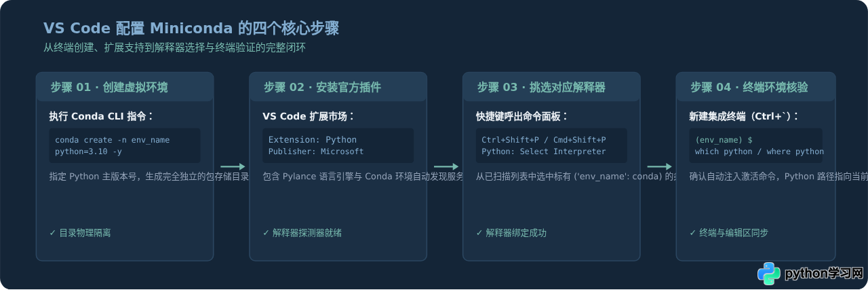Screen dimensions: 868x290
Task: Click the check item "✓ 目录物理隔离"
Action: [x=80, y=233]
